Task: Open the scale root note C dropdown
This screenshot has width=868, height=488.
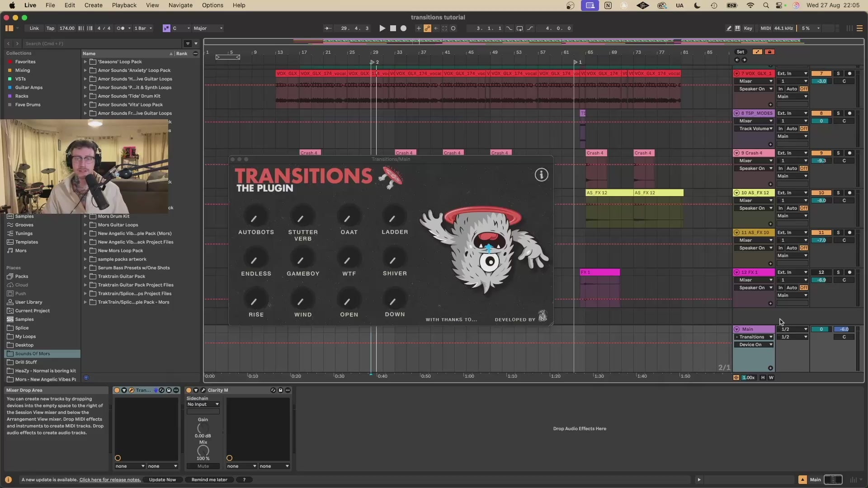Action: tap(181, 28)
